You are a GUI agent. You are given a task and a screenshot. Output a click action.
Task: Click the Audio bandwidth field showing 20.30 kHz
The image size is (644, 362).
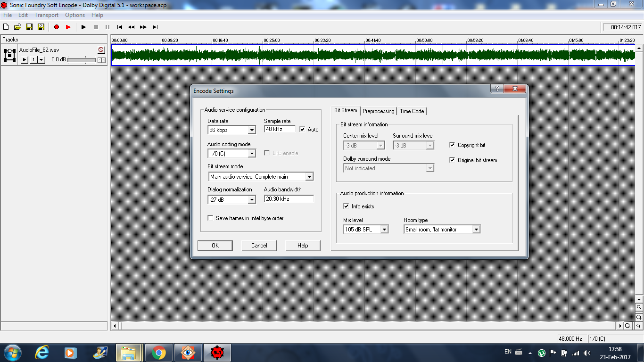tap(289, 199)
